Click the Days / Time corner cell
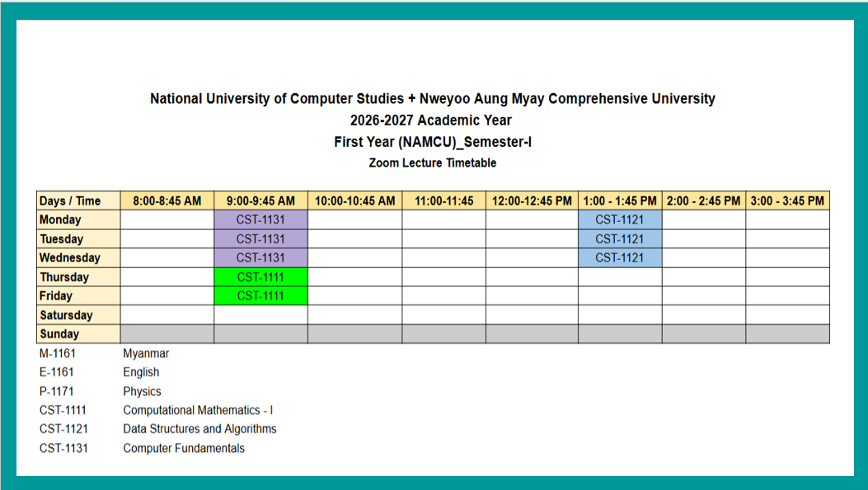Image resolution: width=868 pixels, height=490 pixels. pos(78,201)
